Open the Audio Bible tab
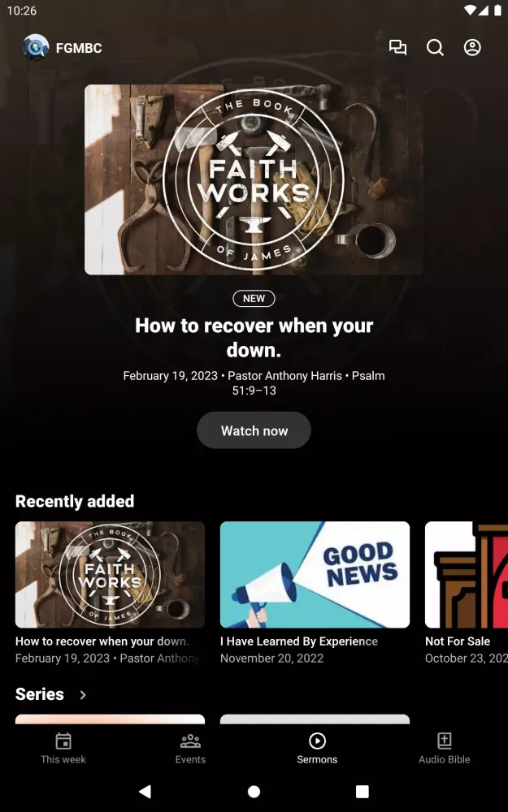 point(445,749)
